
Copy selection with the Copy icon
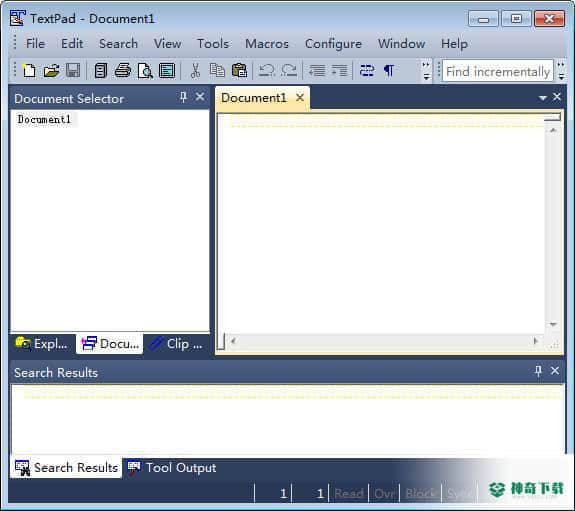[x=217, y=70]
